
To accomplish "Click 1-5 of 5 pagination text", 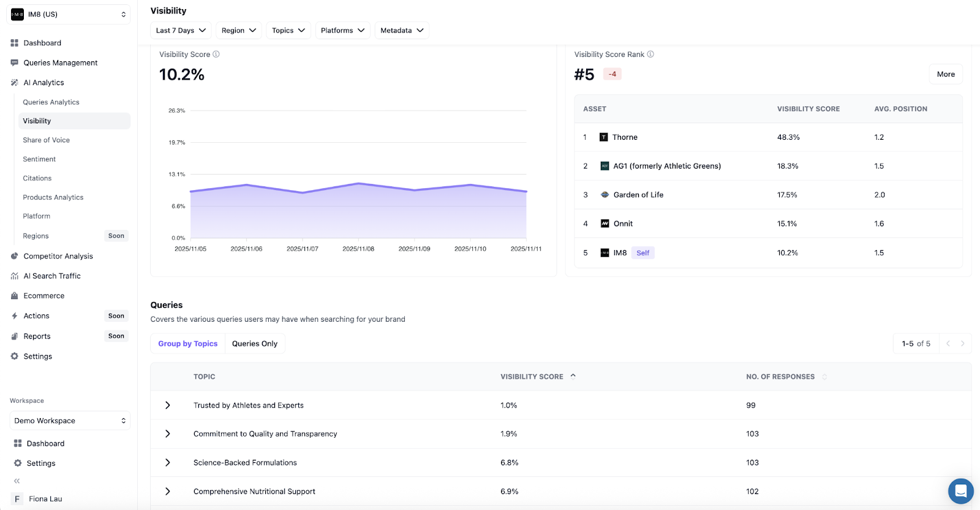I will [x=916, y=343].
